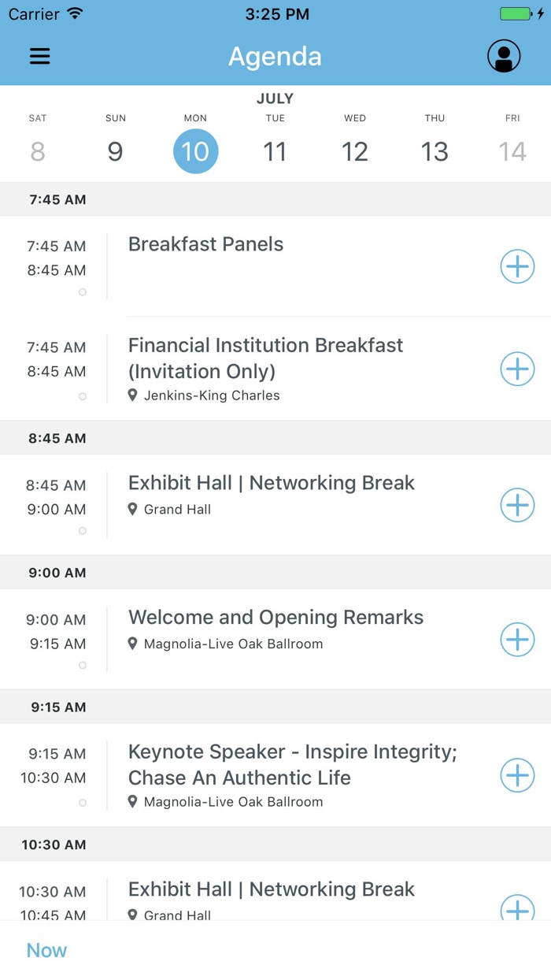551x980 pixels.
Task: Click the Magnolia-Live Oak Ballroom pin icon
Action: (x=132, y=644)
